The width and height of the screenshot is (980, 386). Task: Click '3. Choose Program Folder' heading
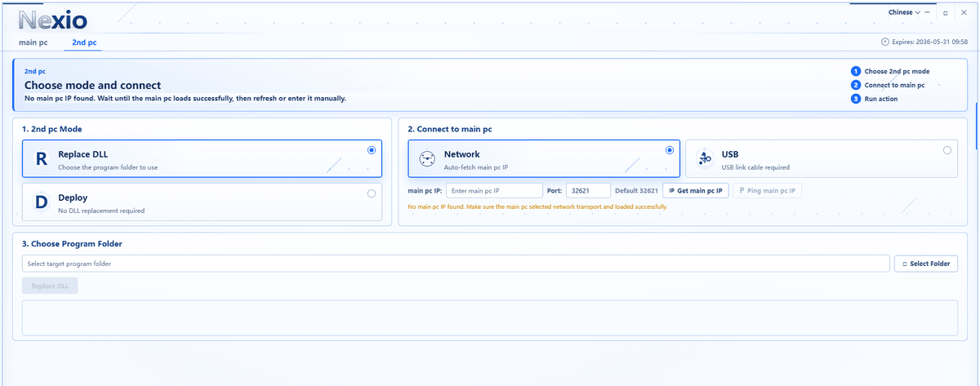point(73,243)
